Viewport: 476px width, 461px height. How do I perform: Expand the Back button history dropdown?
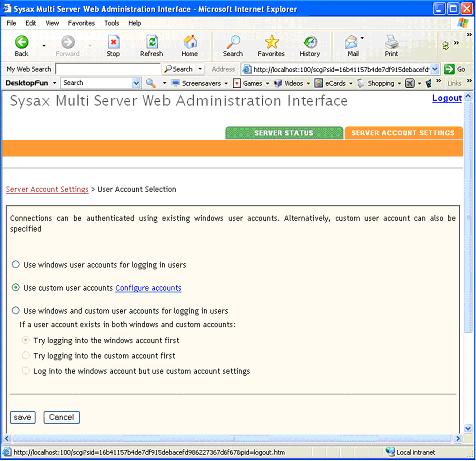[x=44, y=46]
